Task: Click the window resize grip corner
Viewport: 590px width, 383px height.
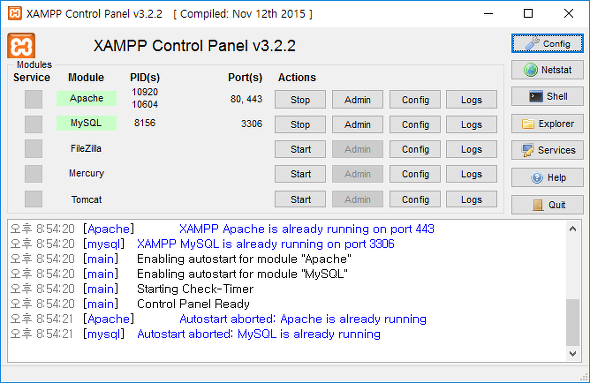Action: pos(584,377)
